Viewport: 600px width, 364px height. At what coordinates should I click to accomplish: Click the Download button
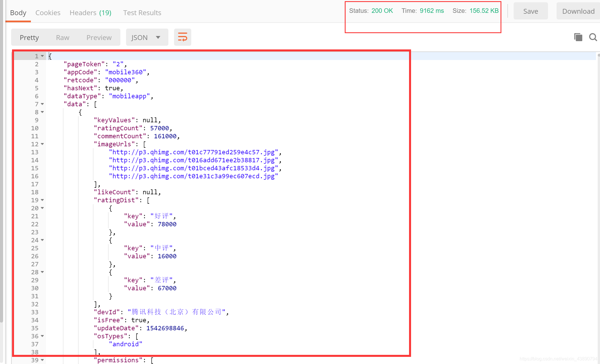tap(578, 11)
